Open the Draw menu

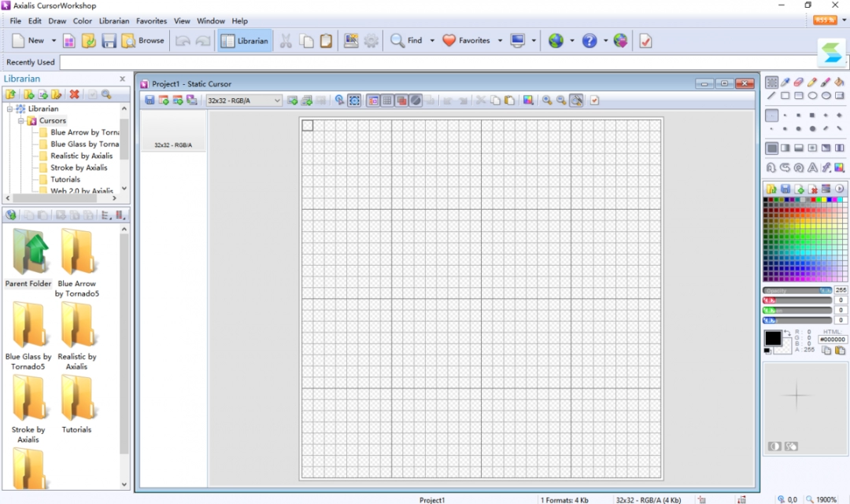click(x=57, y=21)
